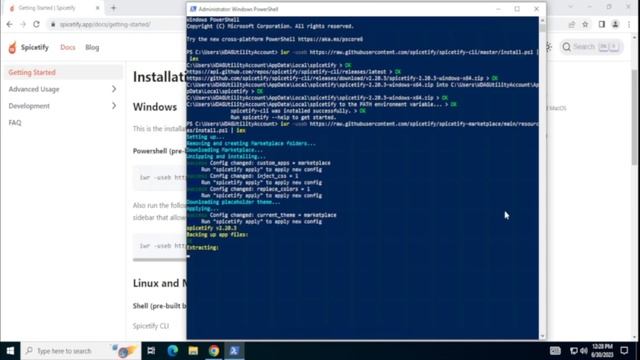Click the volume speaker tray icon
Screen dimensions: 640x360
(x=583, y=351)
